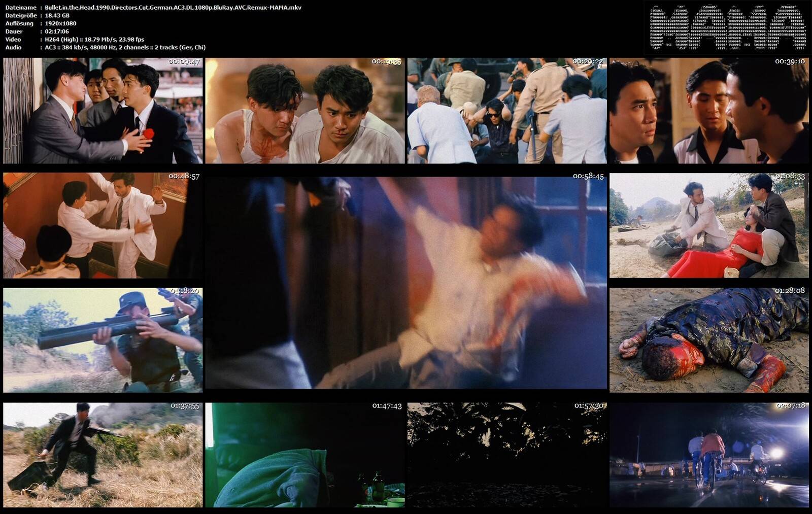Image resolution: width=812 pixels, height=514 pixels.
Task: Click the file size value 18.43 GB
Action: pyautogui.click(x=57, y=16)
